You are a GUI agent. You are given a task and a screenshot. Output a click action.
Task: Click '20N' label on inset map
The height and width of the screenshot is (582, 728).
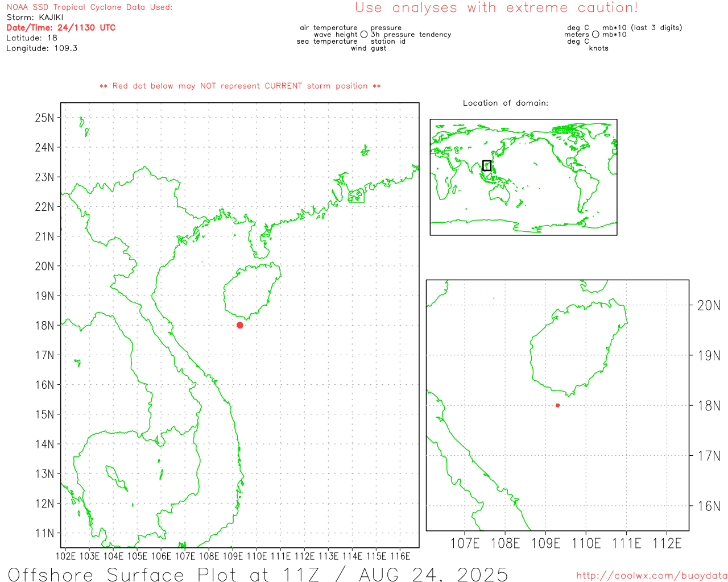(709, 306)
